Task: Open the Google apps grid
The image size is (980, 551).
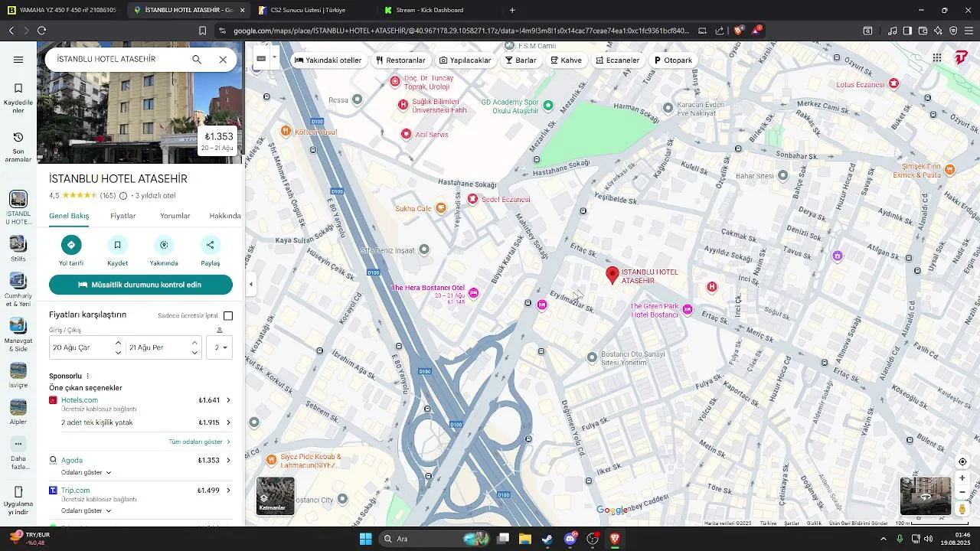Action: 937,58
